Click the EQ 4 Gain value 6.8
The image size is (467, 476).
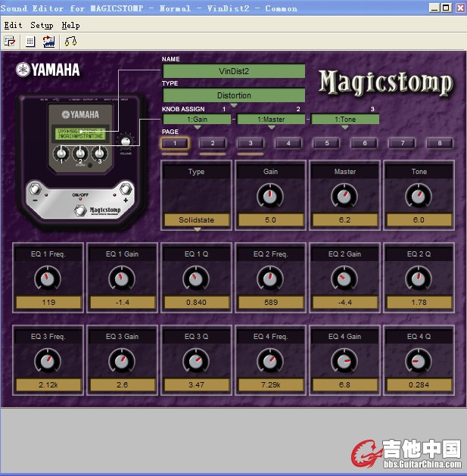[344, 385]
